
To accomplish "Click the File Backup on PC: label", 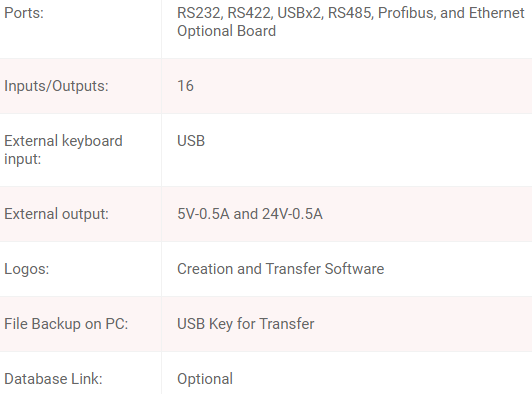I will [66, 324].
